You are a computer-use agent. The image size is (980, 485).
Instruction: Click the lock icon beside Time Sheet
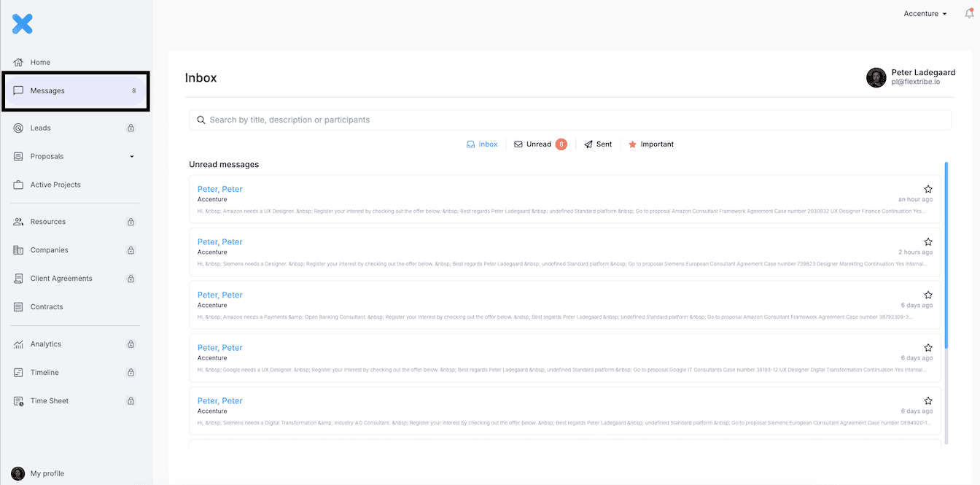[x=131, y=401]
